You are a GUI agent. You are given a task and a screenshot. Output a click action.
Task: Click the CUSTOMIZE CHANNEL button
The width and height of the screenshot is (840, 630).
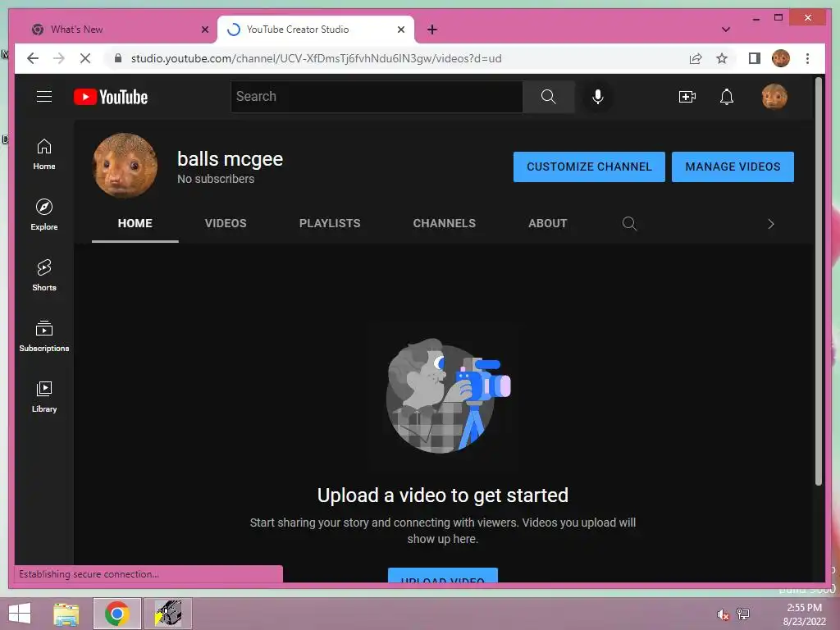(589, 167)
